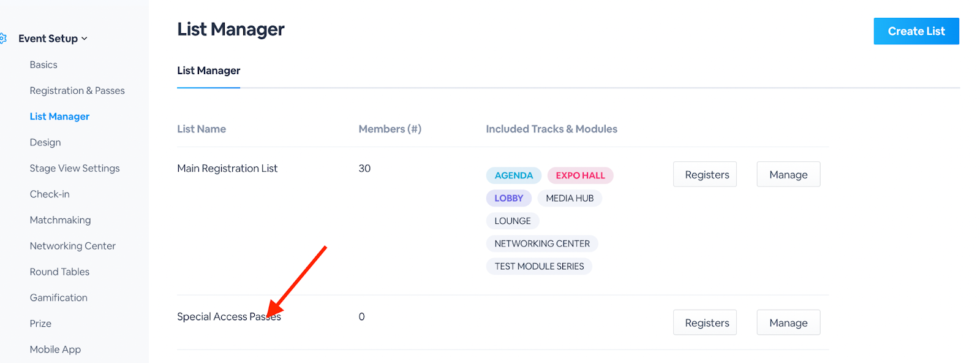Collapse the Event Setup section chevron
Viewport: 980px width, 363px height.
coord(85,39)
